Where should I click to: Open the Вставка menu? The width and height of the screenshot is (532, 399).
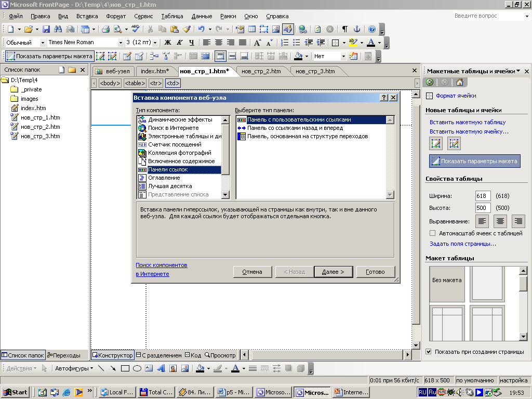(x=87, y=16)
